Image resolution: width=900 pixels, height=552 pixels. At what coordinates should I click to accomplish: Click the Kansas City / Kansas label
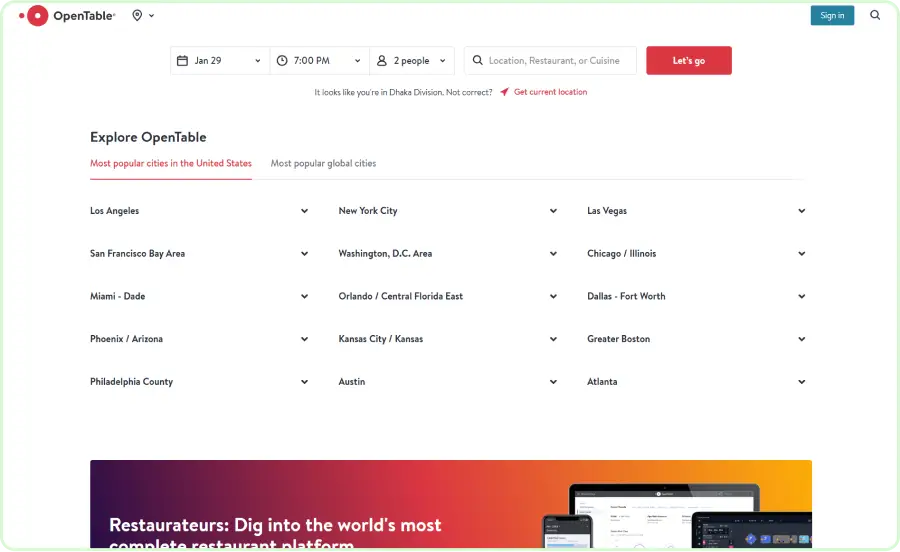tap(381, 339)
